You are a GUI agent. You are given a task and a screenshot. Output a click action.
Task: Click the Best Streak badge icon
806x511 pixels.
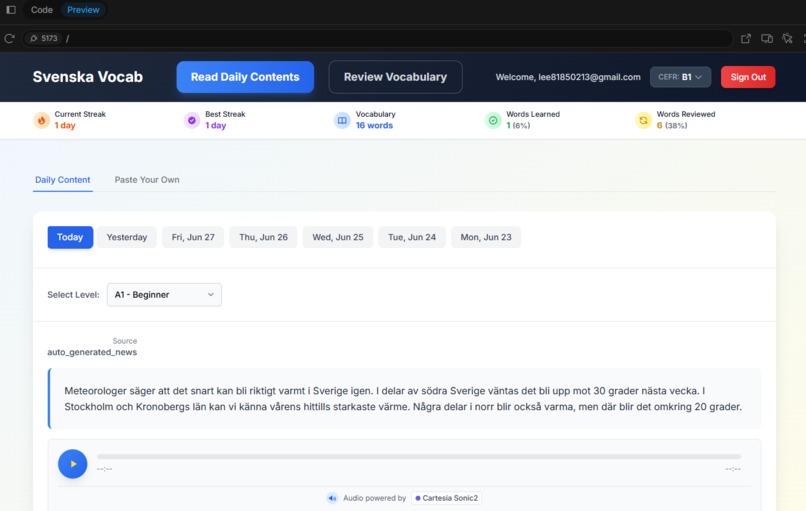pos(192,120)
